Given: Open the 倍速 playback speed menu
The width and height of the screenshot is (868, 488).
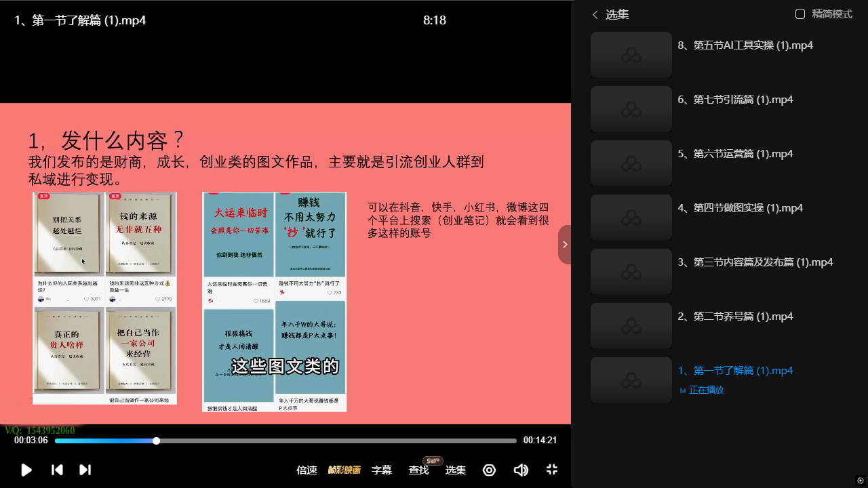Looking at the screenshot, I should [x=307, y=470].
